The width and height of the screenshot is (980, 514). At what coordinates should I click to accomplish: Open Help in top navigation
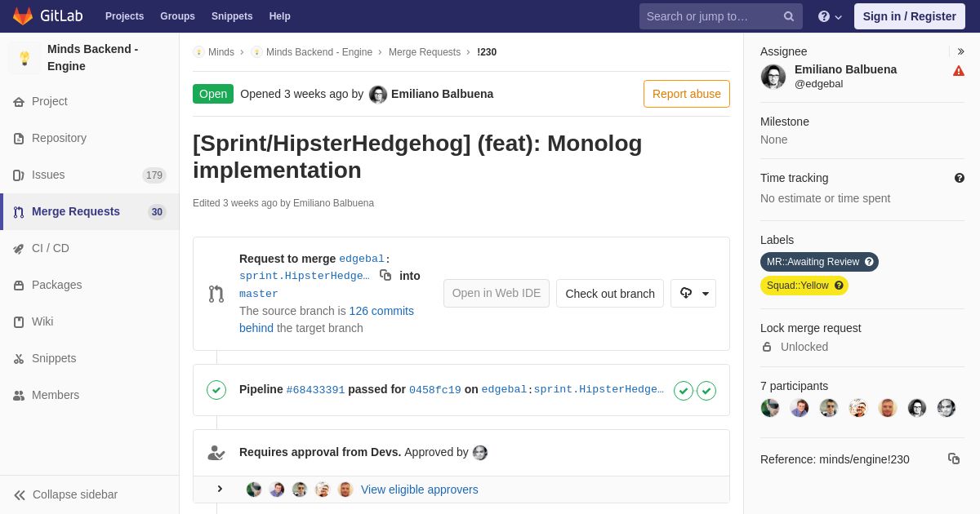click(x=280, y=16)
